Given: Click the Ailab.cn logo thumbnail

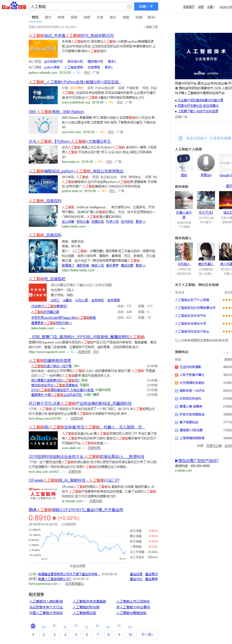Looking at the screenshot, I should coord(43,440).
